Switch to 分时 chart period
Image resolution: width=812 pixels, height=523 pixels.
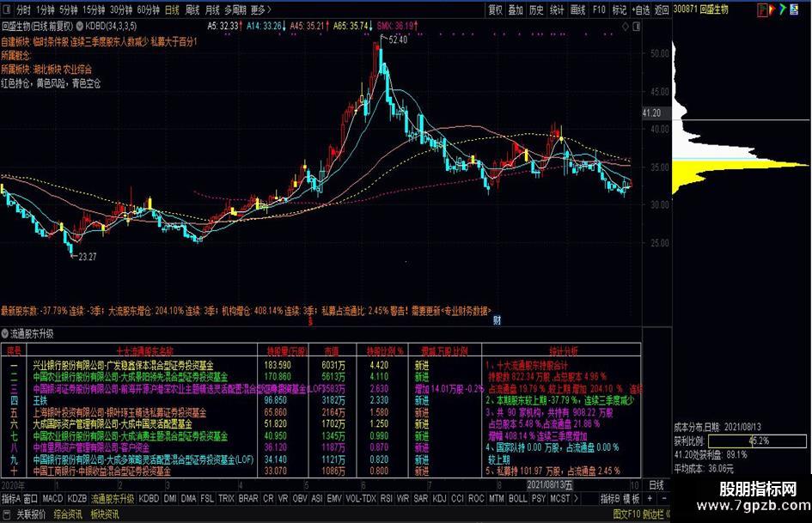click(x=23, y=9)
